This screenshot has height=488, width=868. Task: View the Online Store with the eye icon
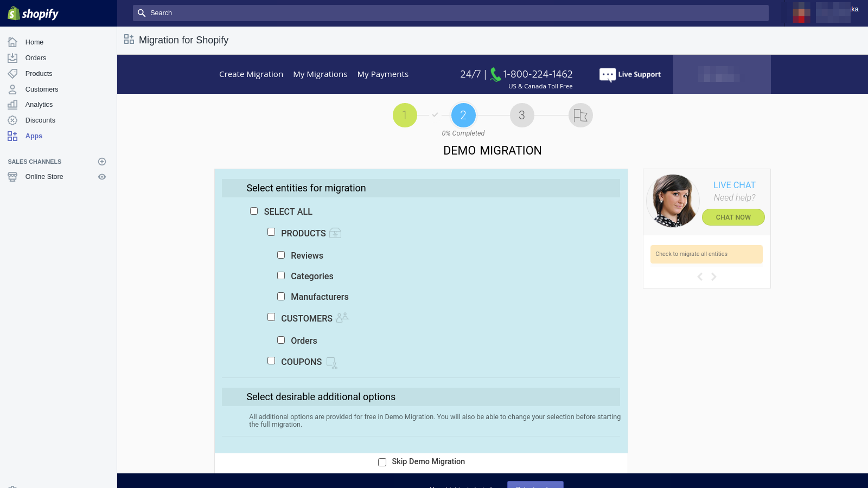coord(102,177)
